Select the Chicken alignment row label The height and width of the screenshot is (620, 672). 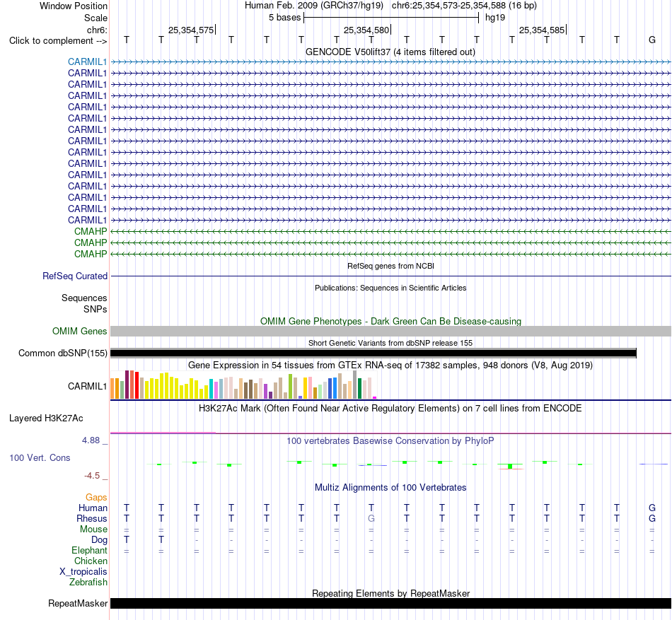coord(91,561)
